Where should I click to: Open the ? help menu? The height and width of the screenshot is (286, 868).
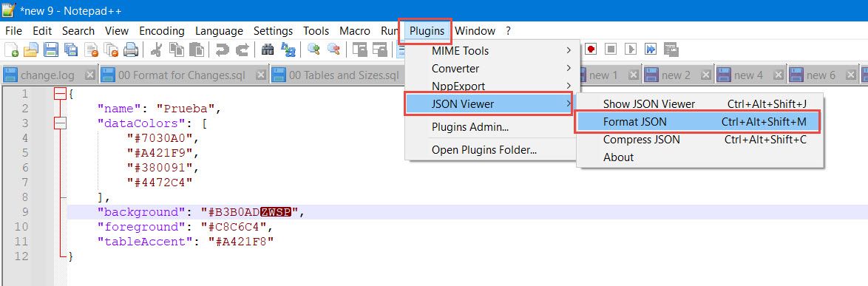tap(508, 31)
